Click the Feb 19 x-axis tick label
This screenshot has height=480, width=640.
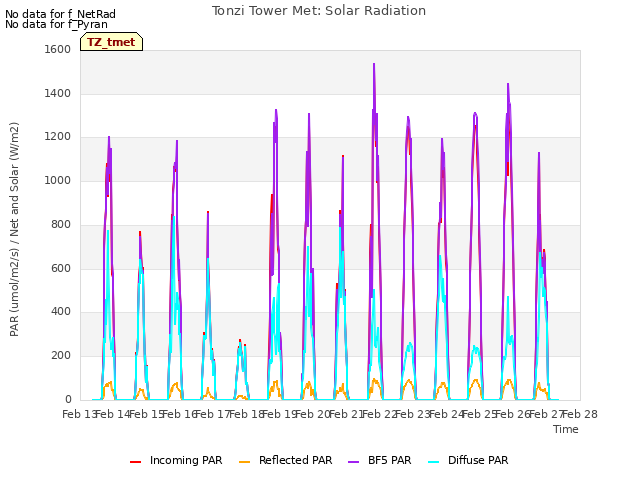(279, 414)
